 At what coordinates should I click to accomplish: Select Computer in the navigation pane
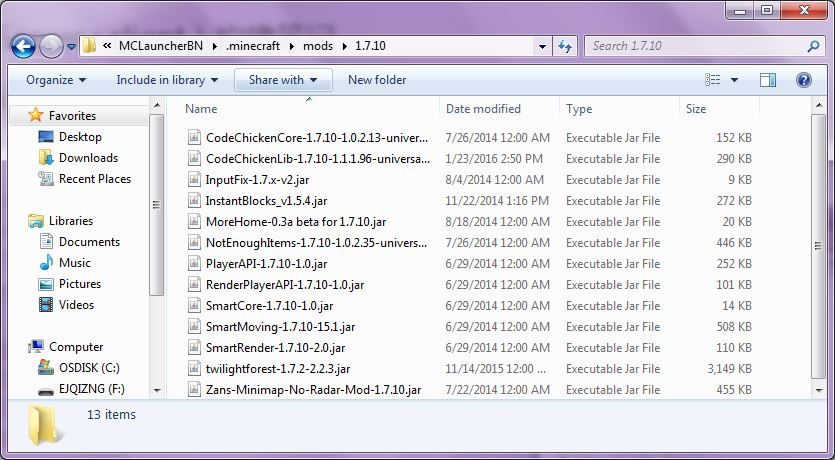pos(76,347)
